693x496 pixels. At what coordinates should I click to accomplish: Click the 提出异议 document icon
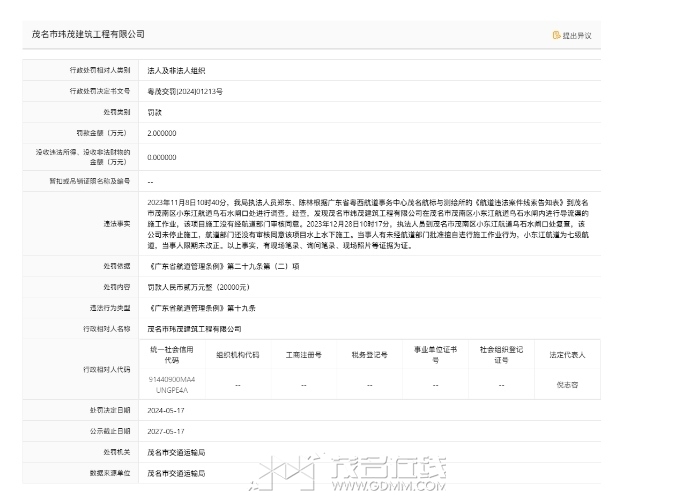[556, 35]
